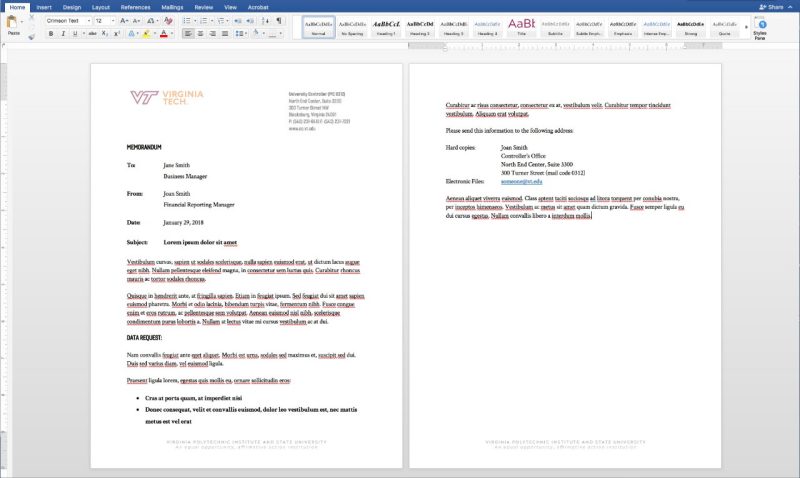This screenshot has width=800, height=478.
Task: Click the Change Case Aa icon
Action: [151, 21]
